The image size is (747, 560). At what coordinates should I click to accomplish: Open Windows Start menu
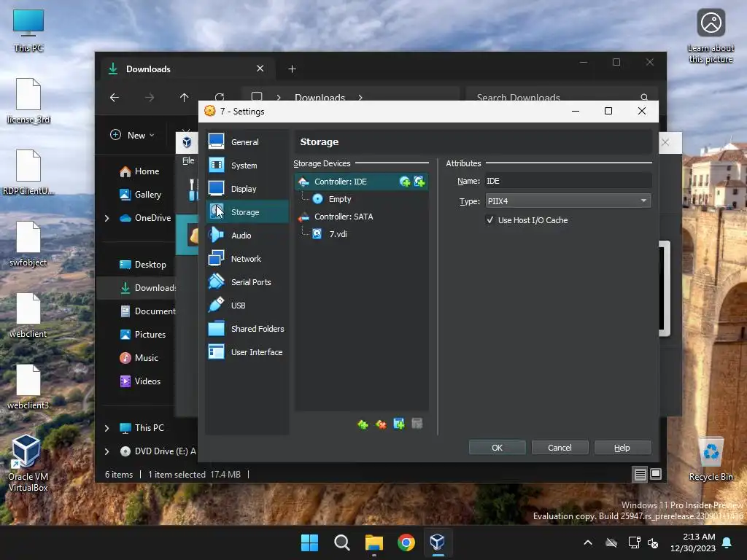pyautogui.click(x=309, y=542)
